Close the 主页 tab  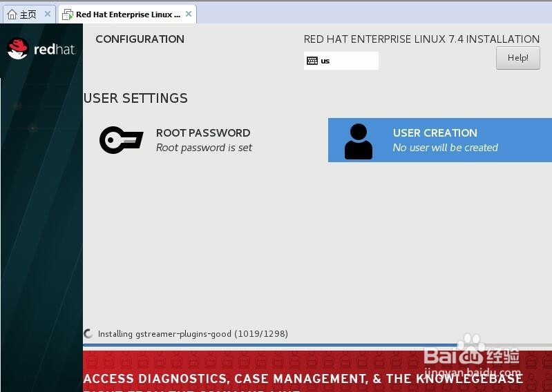(x=48, y=14)
